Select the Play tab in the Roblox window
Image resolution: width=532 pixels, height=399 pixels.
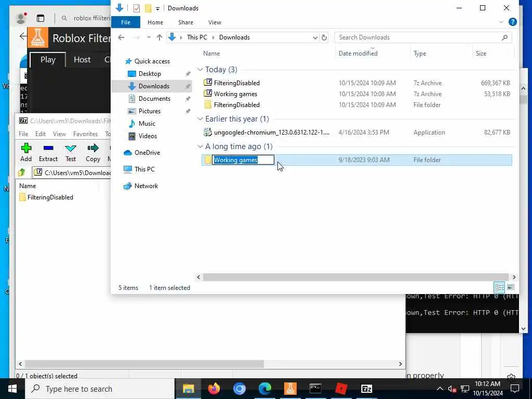pyautogui.click(x=48, y=60)
